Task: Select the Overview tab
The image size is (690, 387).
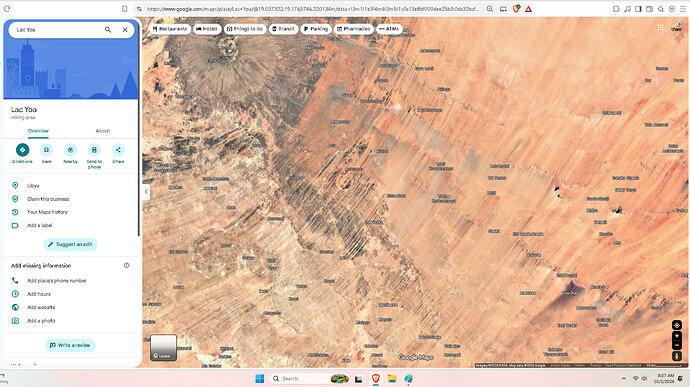Action: coord(38,131)
